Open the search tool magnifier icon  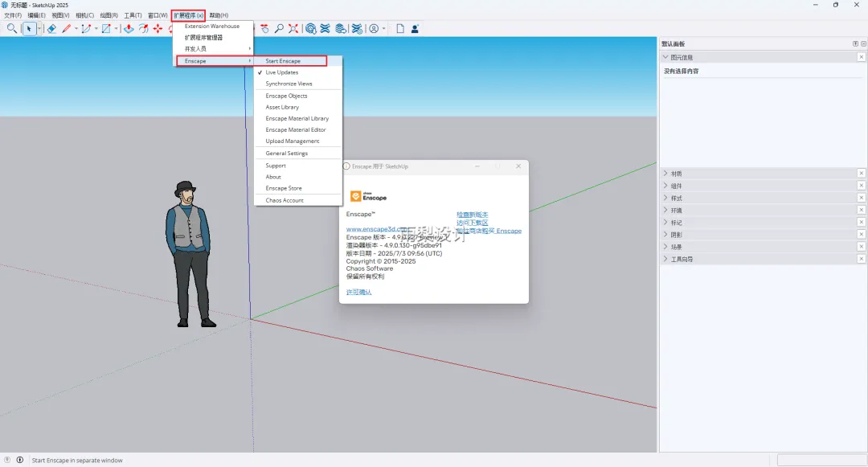[x=11, y=28]
